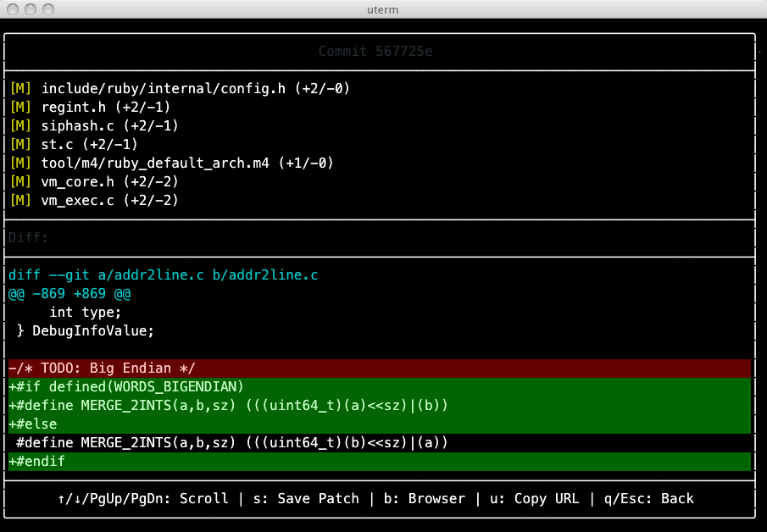The image size is (767, 532).
Task: Click the 'b: Browser' hint
Action: pos(425,499)
